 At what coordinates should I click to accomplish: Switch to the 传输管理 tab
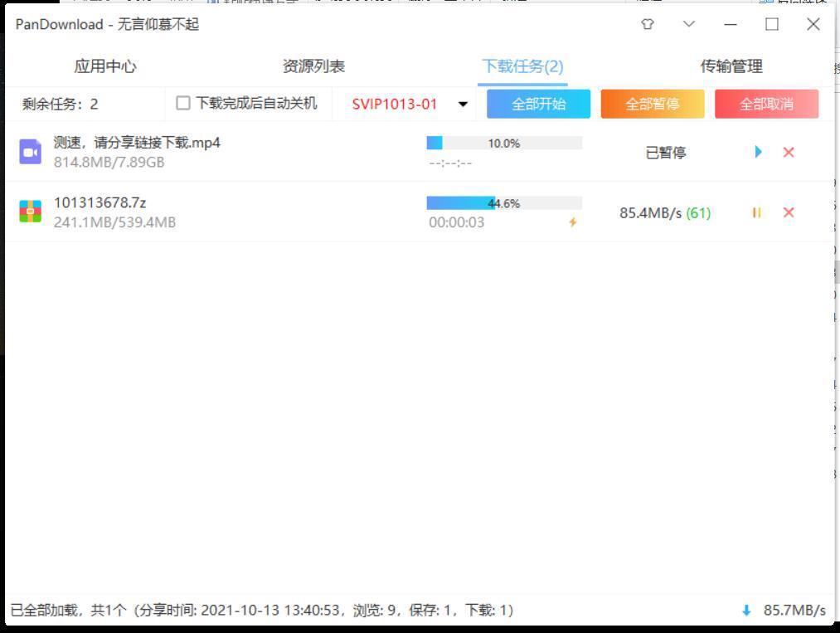[731, 65]
